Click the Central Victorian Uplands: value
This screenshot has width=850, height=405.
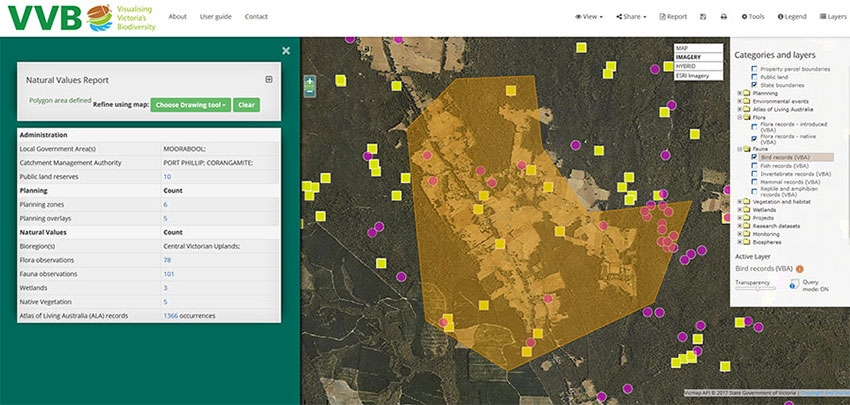pyautogui.click(x=202, y=246)
